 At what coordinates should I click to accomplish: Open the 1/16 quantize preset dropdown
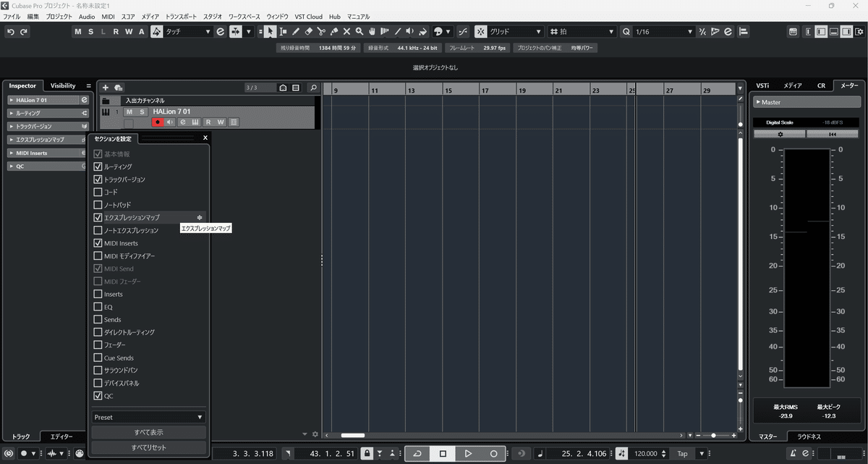[663, 32]
